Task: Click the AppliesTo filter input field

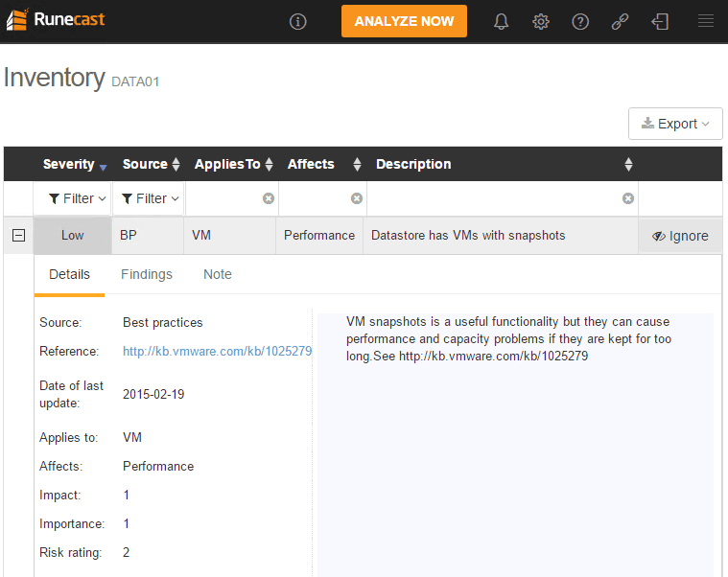Action: point(223,198)
